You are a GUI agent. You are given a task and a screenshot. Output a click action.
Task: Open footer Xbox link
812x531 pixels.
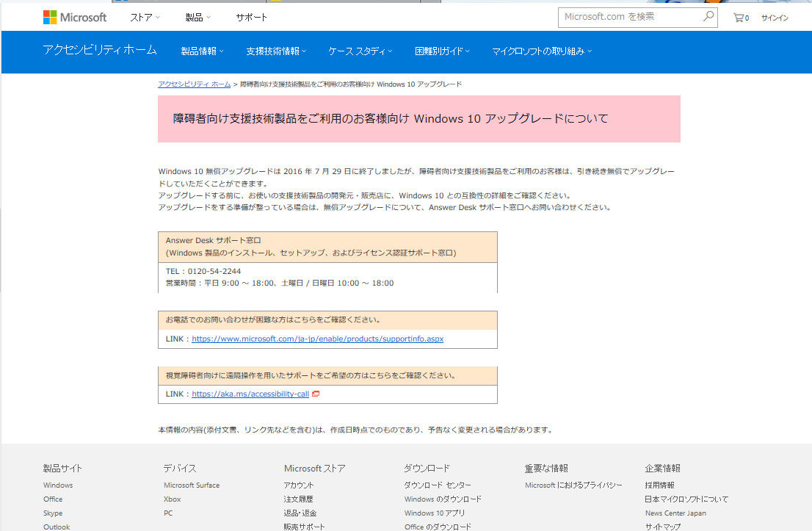pos(172,499)
